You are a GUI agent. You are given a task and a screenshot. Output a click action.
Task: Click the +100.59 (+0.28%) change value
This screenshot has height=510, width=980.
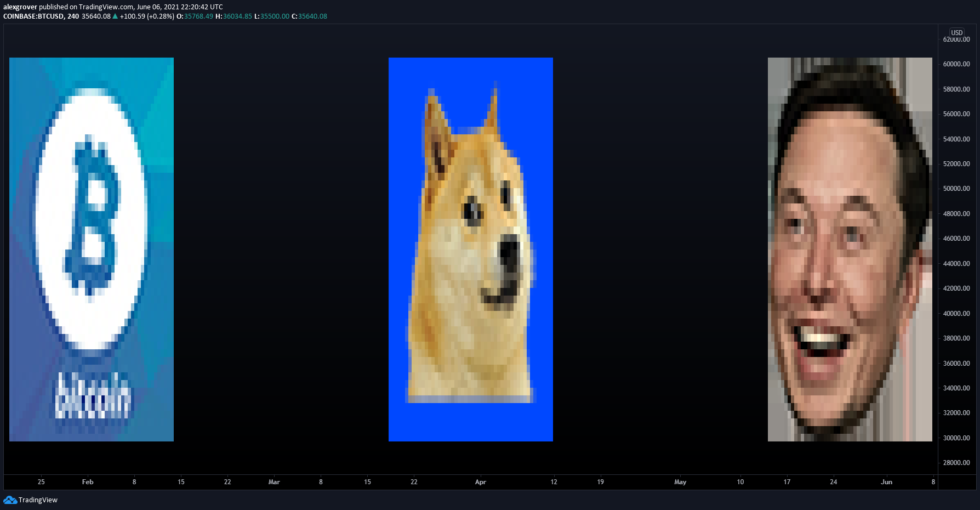point(147,16)
